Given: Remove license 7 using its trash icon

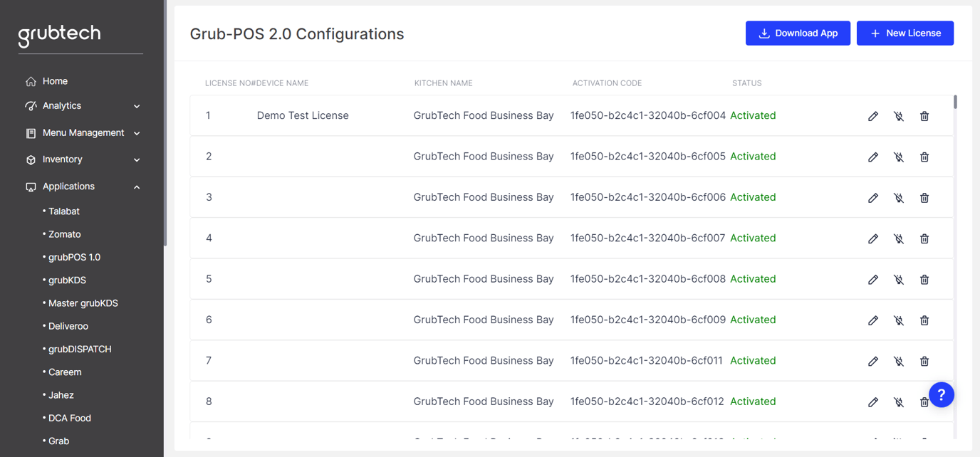Looking at the screenshot, I should point(924,361).
